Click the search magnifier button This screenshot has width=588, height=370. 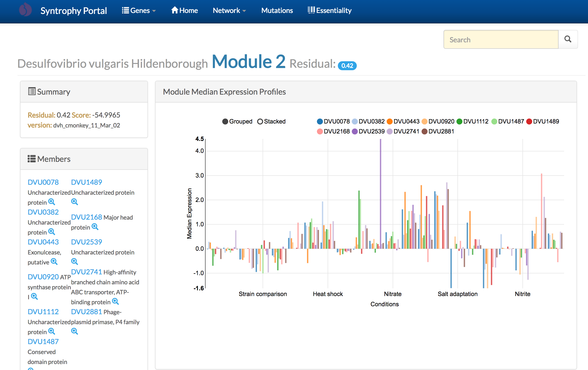(x=568, y=39)
